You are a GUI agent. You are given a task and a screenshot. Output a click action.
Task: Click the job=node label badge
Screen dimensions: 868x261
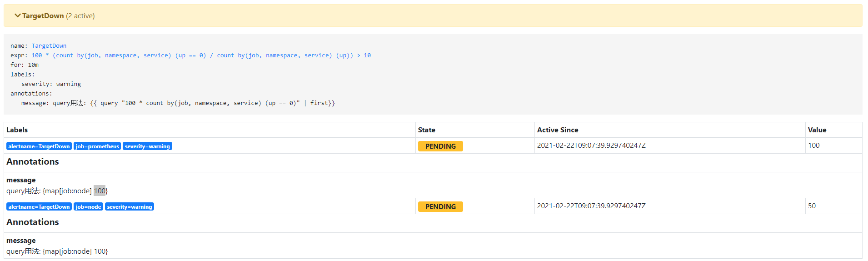pyautogui.click(x=88, y=207)
